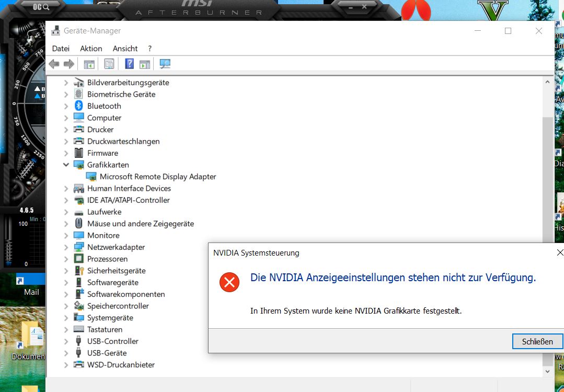The width and height of the screenshot is (564, 392).
Task: Collapse the Grafikkarten node
Action: click(x=66, y=165)
